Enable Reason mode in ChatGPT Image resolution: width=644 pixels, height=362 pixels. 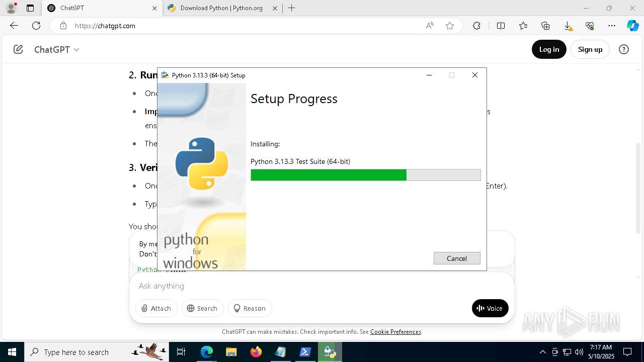click(250, 308)
